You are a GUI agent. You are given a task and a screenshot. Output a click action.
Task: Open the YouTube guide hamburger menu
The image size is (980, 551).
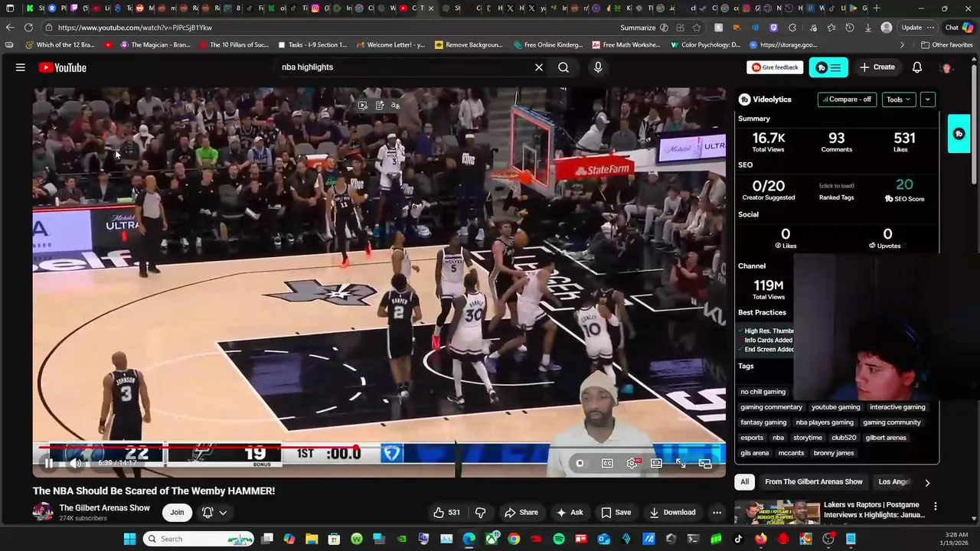21,67
